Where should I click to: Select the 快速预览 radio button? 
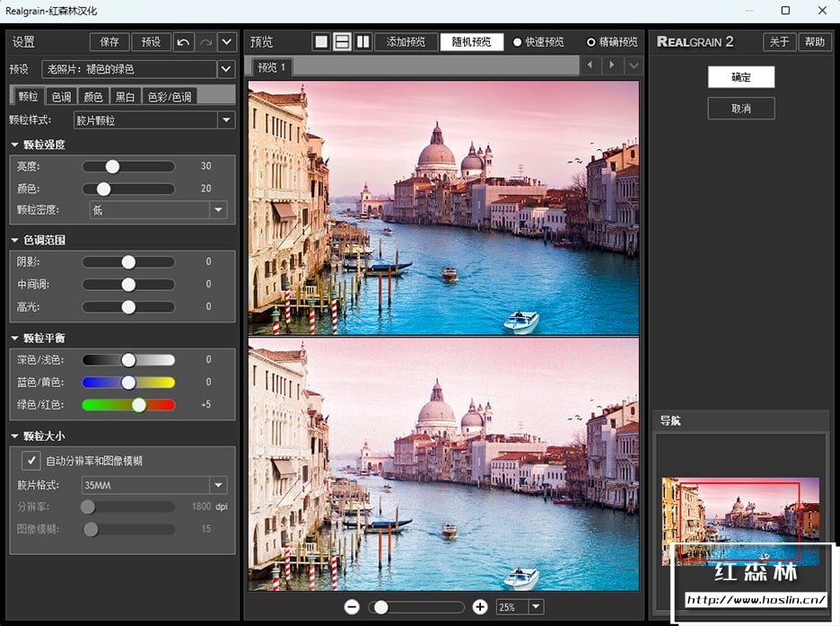[x=518, y=42]
